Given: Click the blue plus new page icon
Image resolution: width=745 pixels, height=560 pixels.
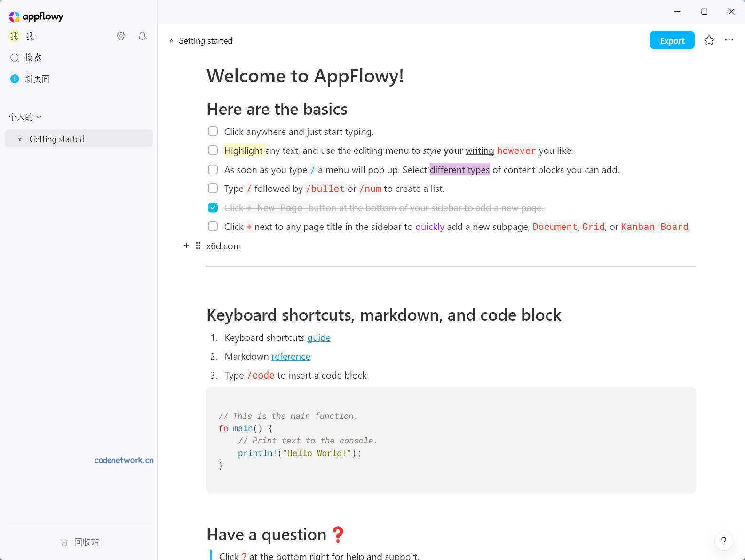Looking at the screenshot, I should tap(15, 79).
